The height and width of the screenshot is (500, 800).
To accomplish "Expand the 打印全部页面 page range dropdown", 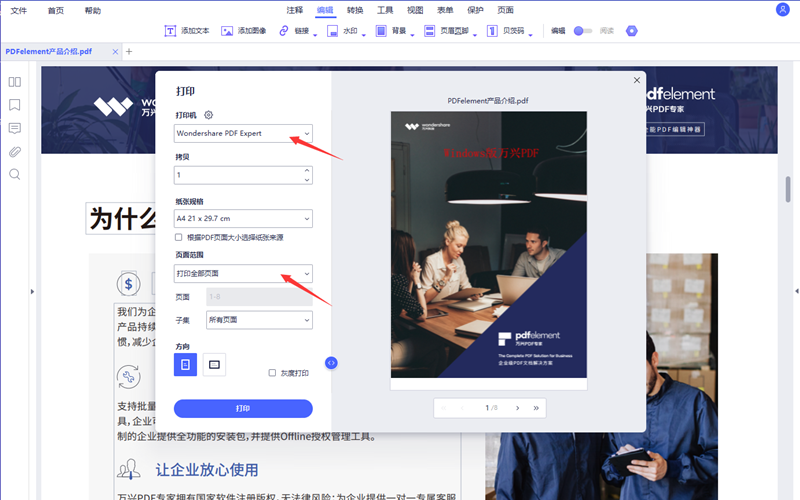I will click(243, 273).
